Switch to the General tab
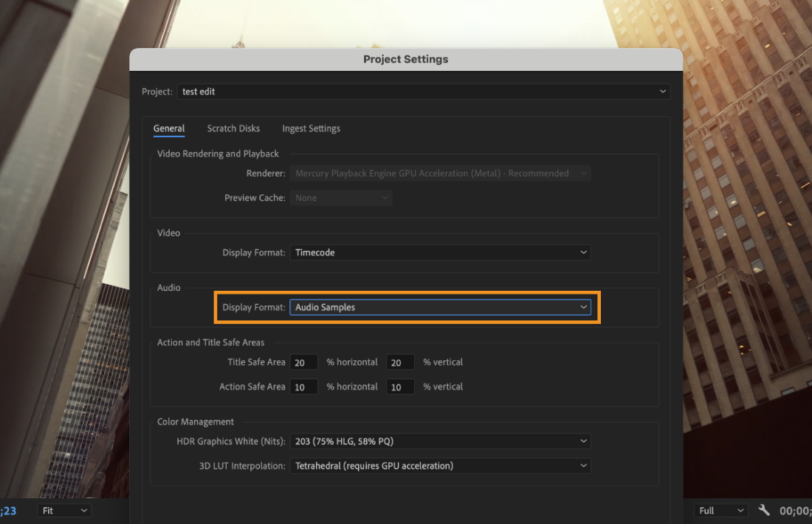Screen dimensions: 812x524 pos(169,128)
